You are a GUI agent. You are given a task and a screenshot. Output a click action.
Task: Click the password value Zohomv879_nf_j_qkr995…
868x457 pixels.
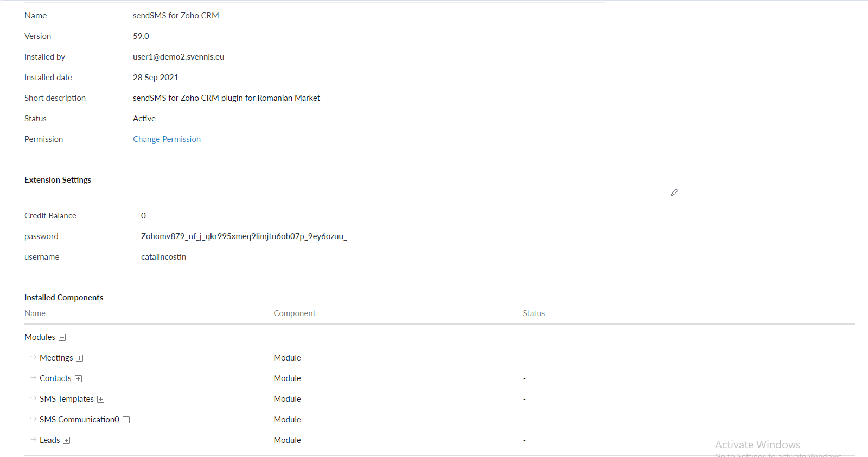coord(244,236)
